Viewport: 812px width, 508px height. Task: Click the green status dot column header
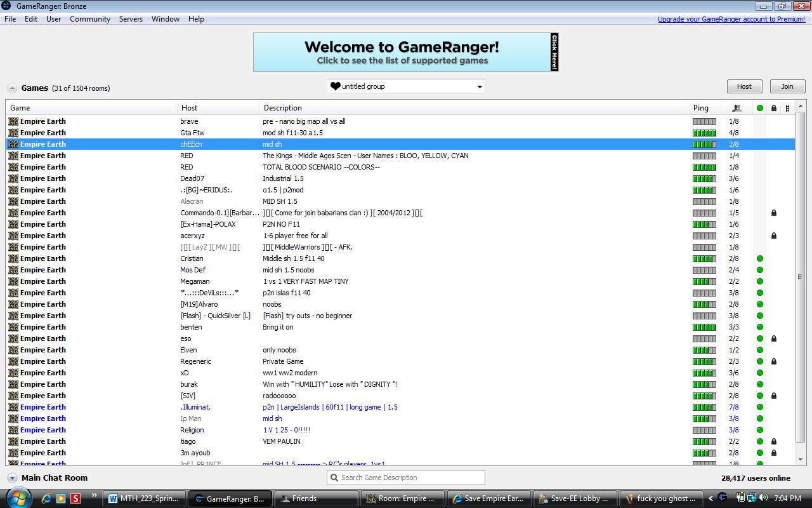[x=760, y=108]
